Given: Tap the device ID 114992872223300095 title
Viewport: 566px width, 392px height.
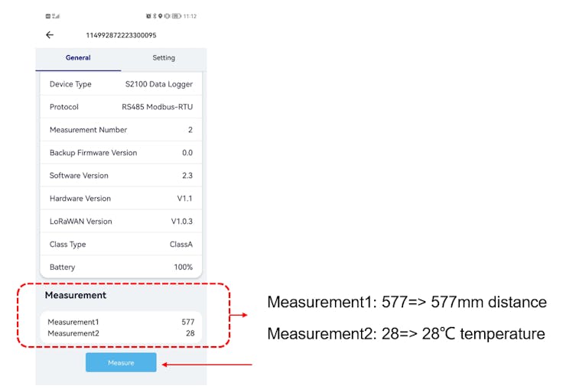Looking at the screenshot, I should [x=121, y=35].
